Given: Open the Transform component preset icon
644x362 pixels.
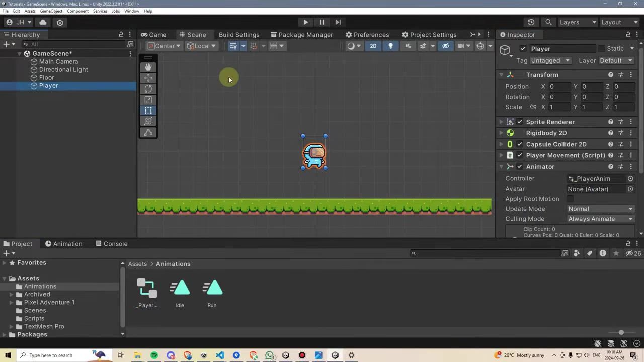Looking at the screenshot, I should 621,75.
